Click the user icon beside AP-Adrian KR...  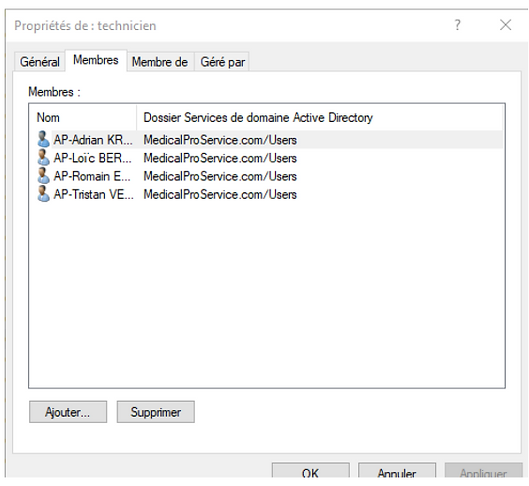43,139
